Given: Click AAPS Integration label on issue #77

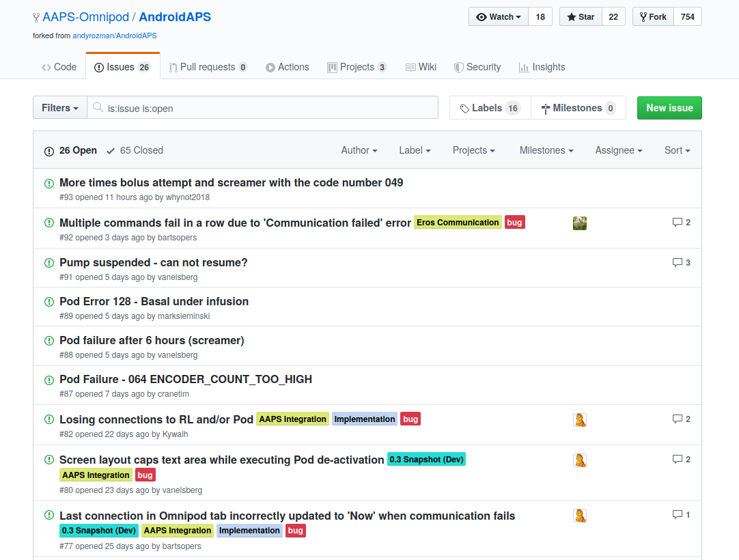Looking at the screenshot, I should pos(177,531).
